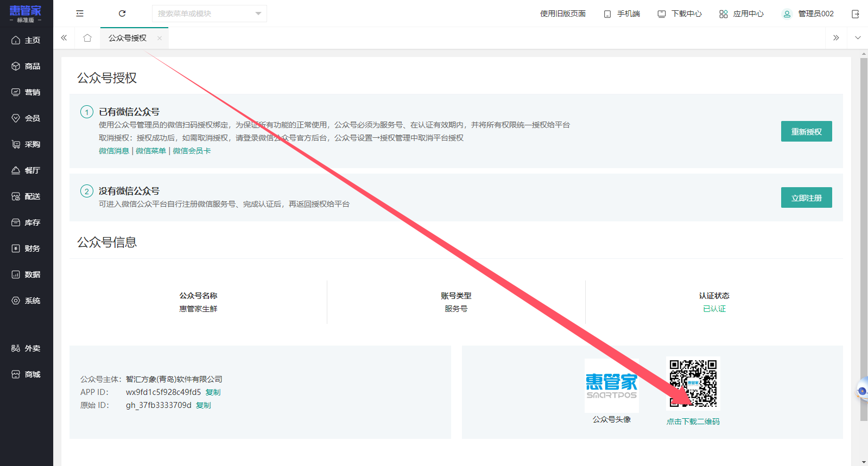
Task: Copy the APP ID with 复制
Action: click(213, 392)
